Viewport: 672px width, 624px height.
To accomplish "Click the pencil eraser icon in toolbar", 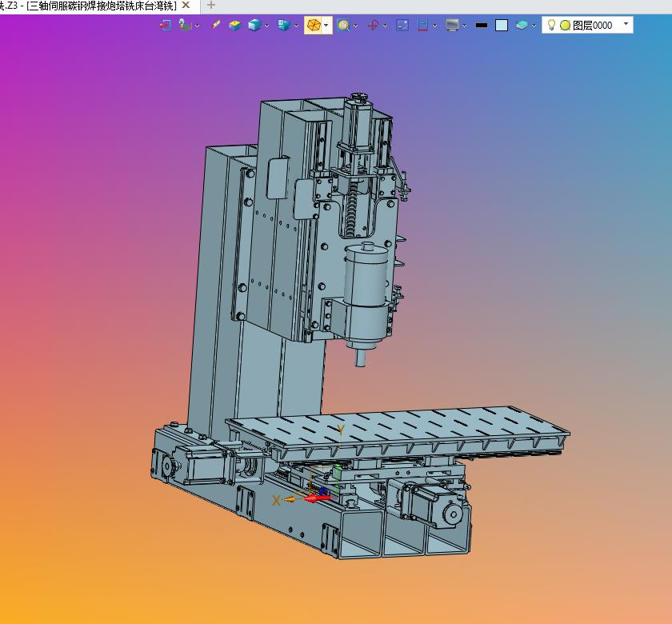I will [215, 25].
